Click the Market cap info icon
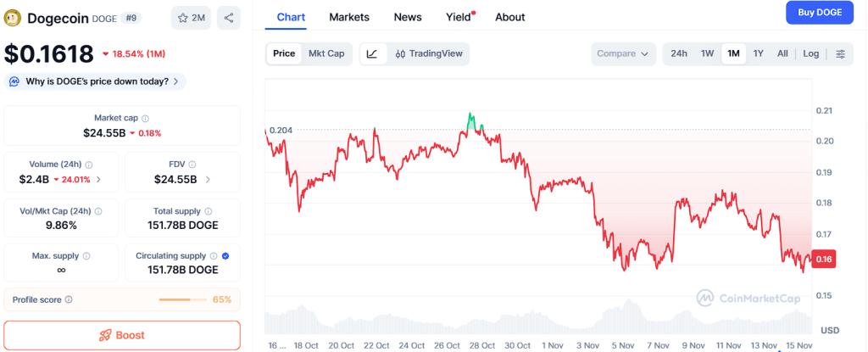The image size is (868, 352). click(x=145, y=119)
